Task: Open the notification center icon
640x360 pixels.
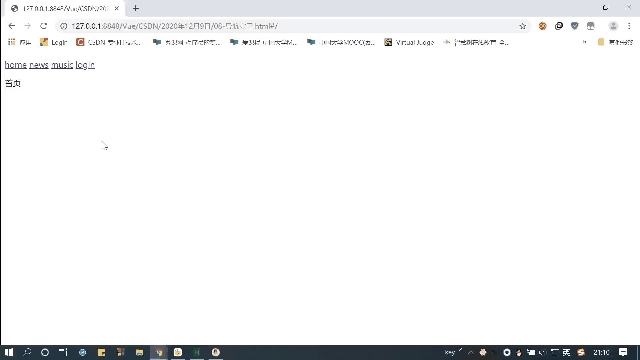Action: [623, 352]
